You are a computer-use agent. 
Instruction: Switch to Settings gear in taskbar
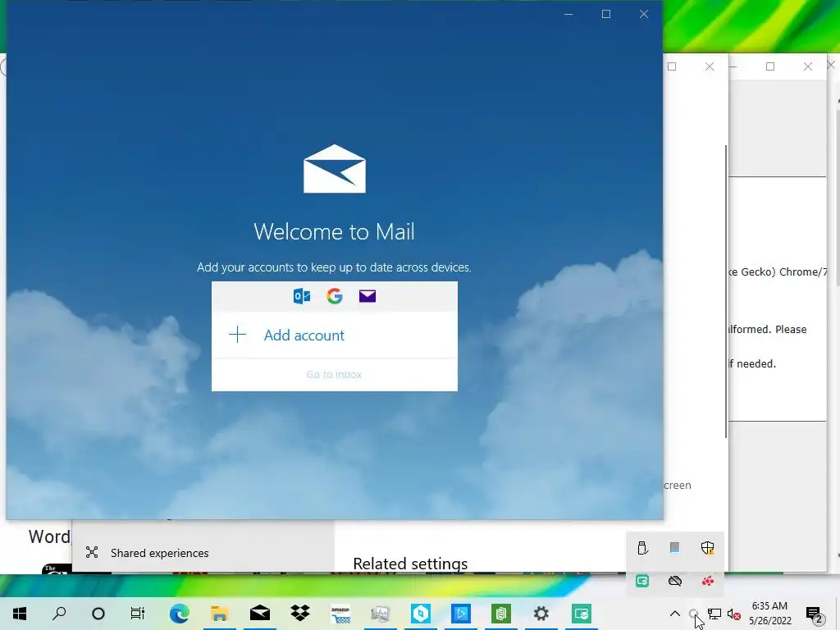(541, 614)
